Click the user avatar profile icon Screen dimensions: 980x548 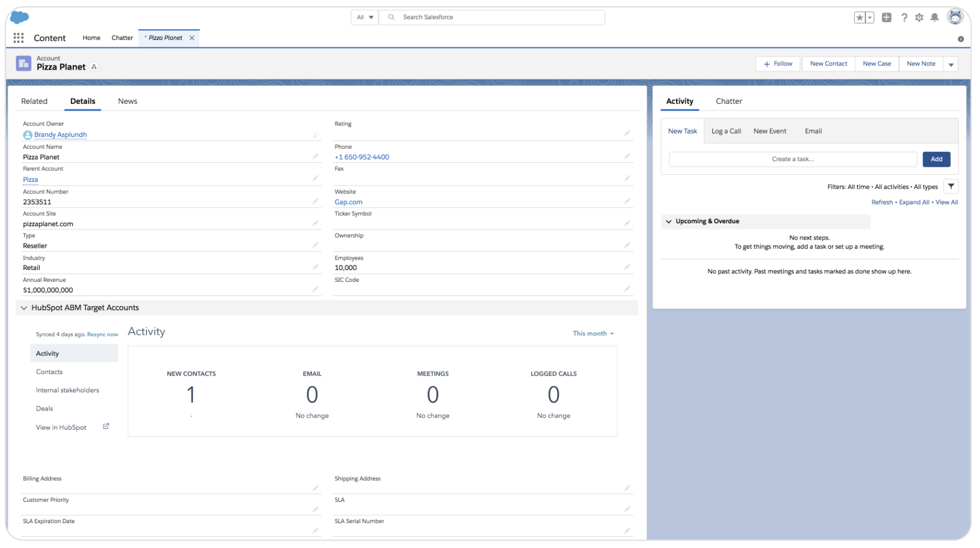point(955,17)
